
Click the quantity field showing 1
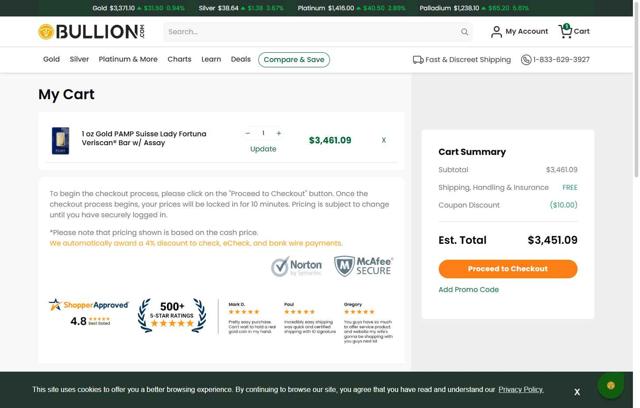tap(263, 133)
